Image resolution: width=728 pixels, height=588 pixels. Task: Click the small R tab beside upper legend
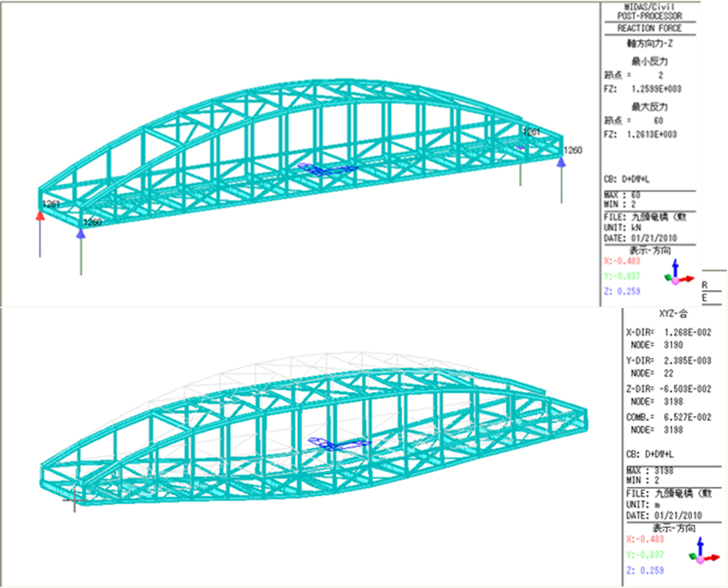705,285
